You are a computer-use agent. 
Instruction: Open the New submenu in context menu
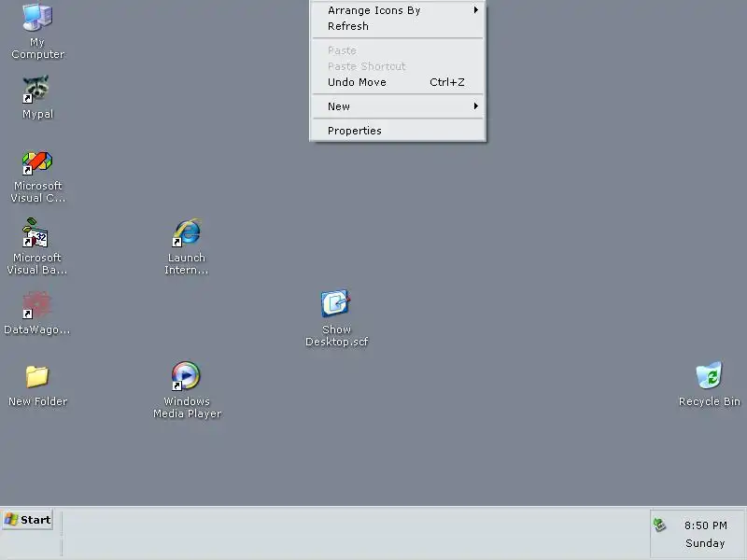pyautogui.click(x=398, y=106)
